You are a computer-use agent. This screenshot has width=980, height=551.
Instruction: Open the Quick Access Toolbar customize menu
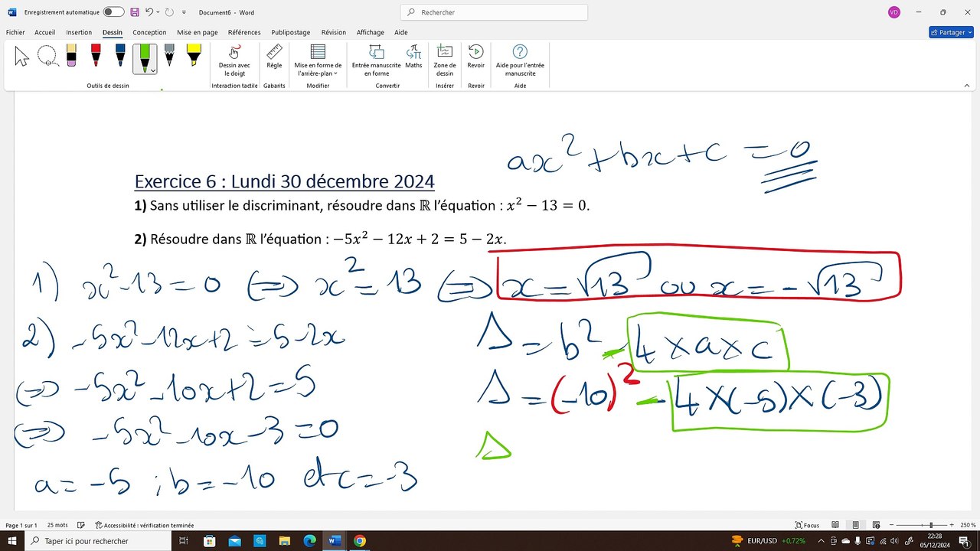coord(183,12)
